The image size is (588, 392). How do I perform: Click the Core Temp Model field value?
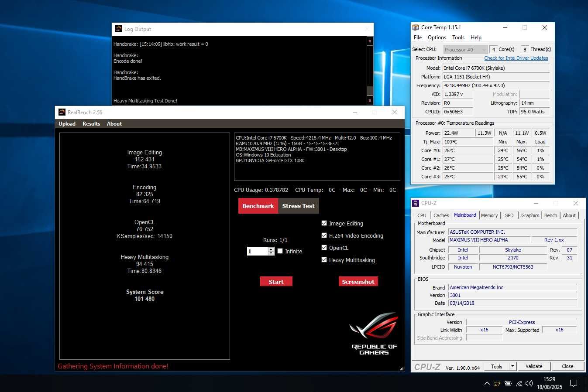[496, 68]
